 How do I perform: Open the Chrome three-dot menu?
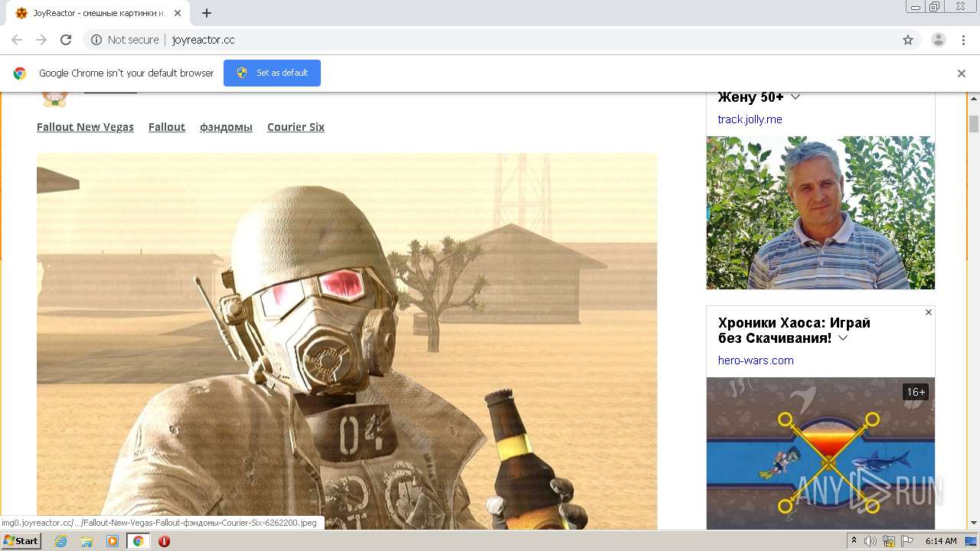(963, 40)
